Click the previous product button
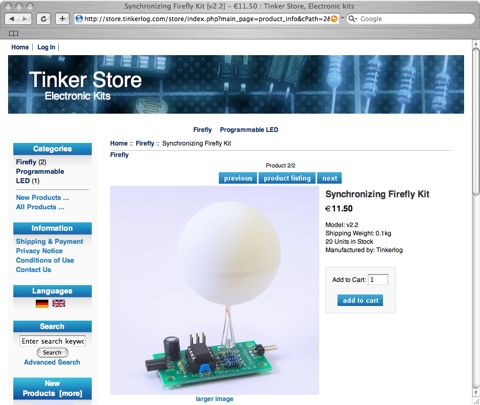The height and width of the screenshot is (405, 480). pyautogui.click(x=238, y=178)
